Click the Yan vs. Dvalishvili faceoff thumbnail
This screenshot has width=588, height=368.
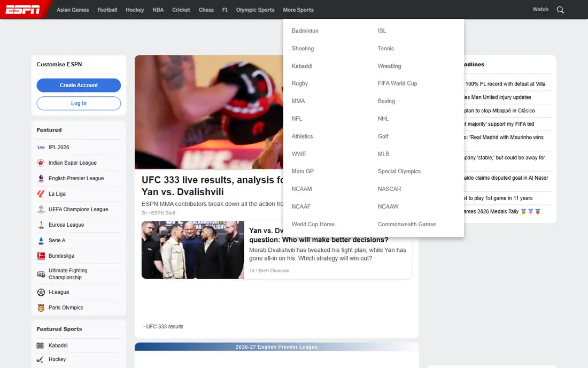click(x=193, y=250)
